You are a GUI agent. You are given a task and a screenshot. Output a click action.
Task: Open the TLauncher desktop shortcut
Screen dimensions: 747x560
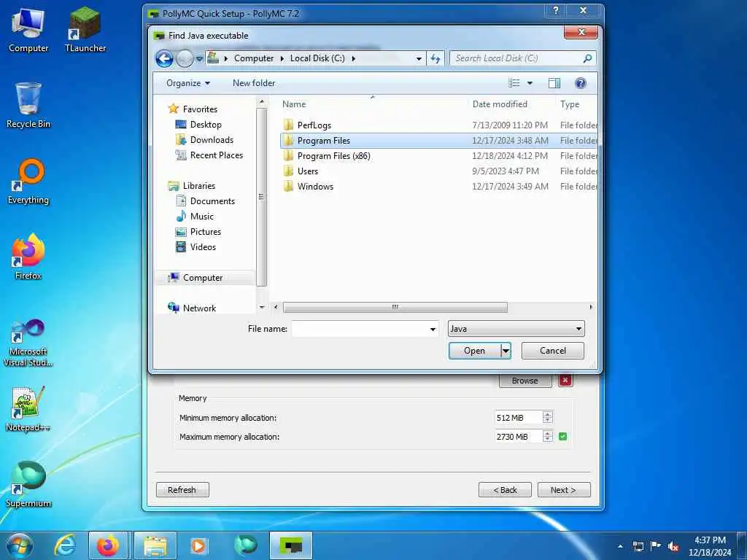pyautogui.click(x=85, y=29)
